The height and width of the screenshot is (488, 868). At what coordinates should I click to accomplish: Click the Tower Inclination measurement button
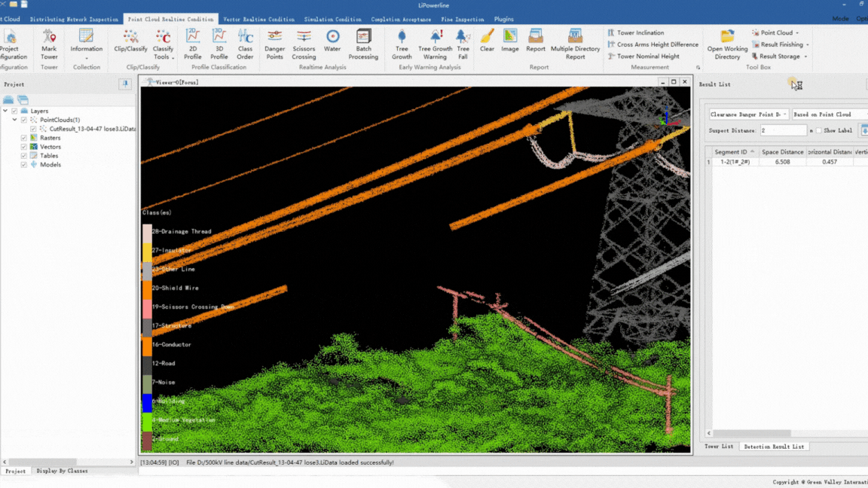tap(640, 33)
